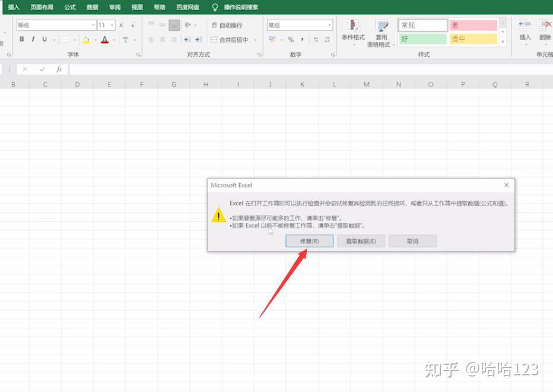Open the 页面布局 ribbon tab

point(42,7)
